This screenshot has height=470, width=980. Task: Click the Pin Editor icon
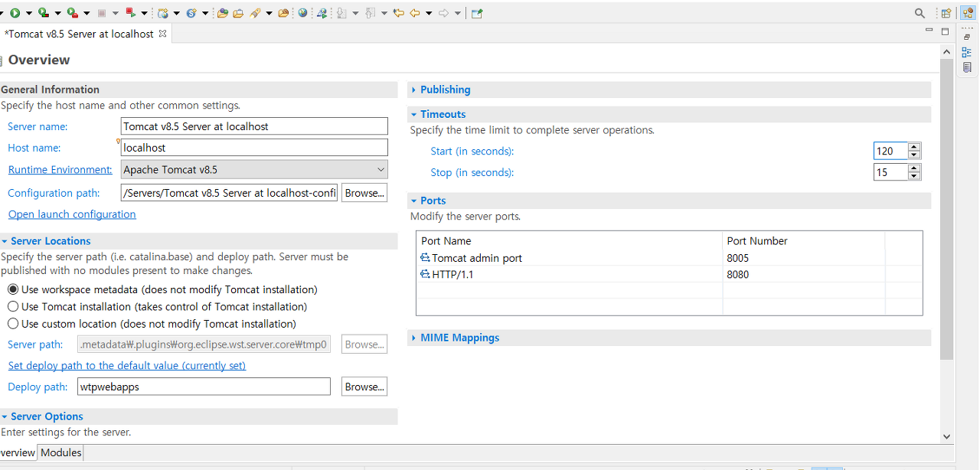click(477, 13)
